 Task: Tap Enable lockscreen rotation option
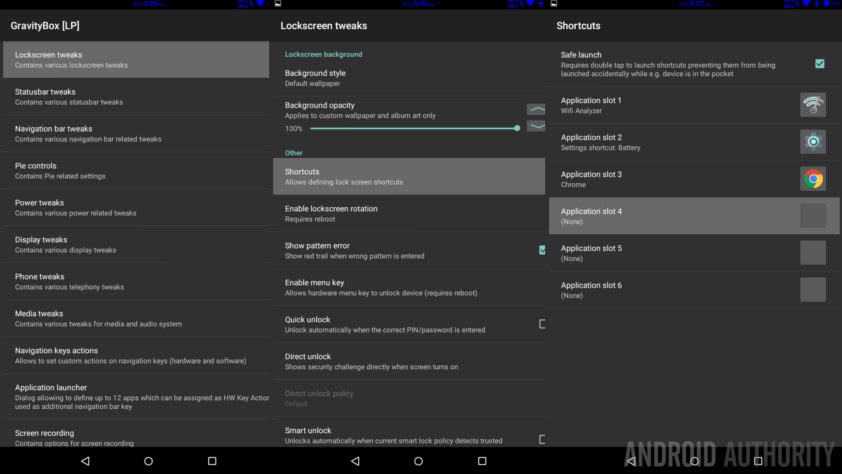coord(409,214)
